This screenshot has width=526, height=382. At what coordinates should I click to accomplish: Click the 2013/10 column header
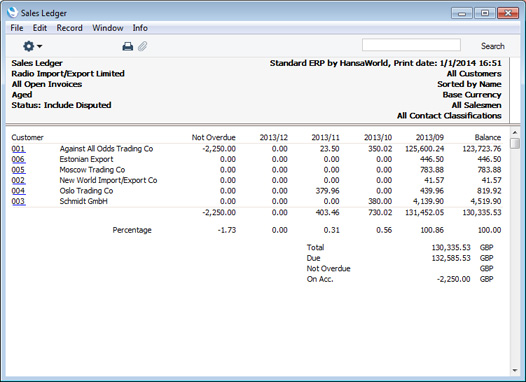click(x=378, y=138)
